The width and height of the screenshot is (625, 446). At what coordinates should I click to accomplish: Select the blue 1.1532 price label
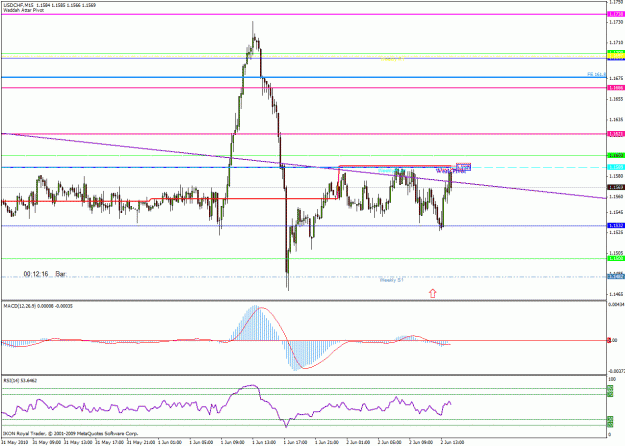[616, 226]
